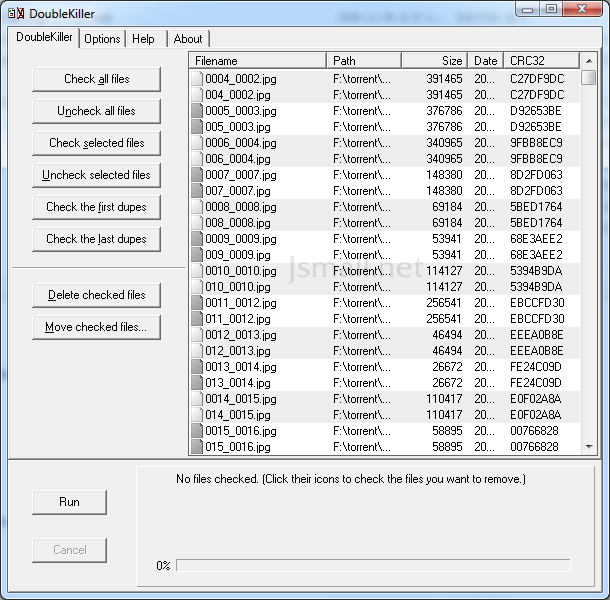Click size value 148380 of 0007_0007.jpg
610x600 pixels.
[x=444, y=175]
